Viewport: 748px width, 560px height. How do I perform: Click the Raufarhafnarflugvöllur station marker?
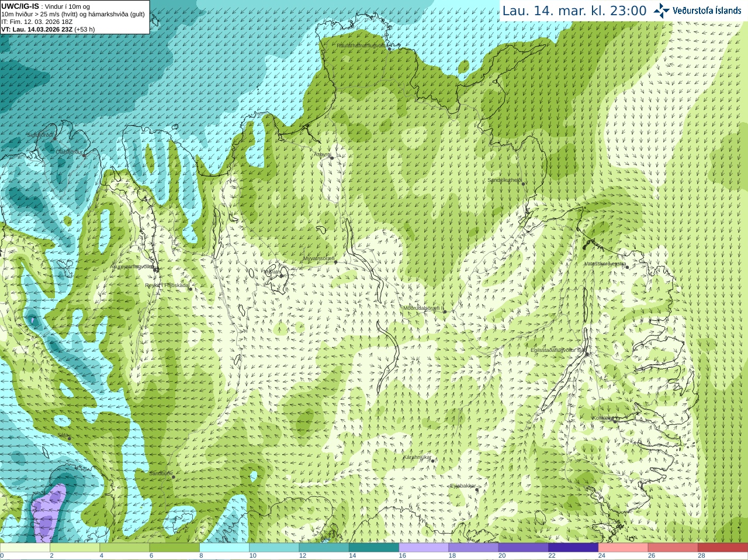pos(390,49)
